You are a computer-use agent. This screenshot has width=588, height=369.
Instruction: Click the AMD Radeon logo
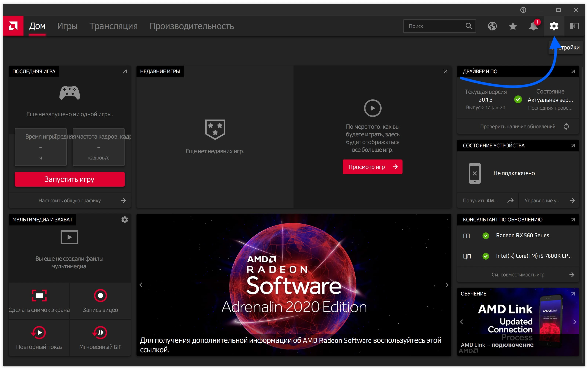point(13,26)
